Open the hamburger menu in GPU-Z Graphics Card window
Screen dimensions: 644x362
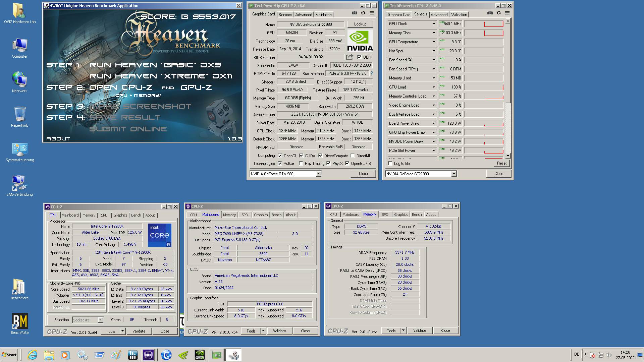(372, 13)
